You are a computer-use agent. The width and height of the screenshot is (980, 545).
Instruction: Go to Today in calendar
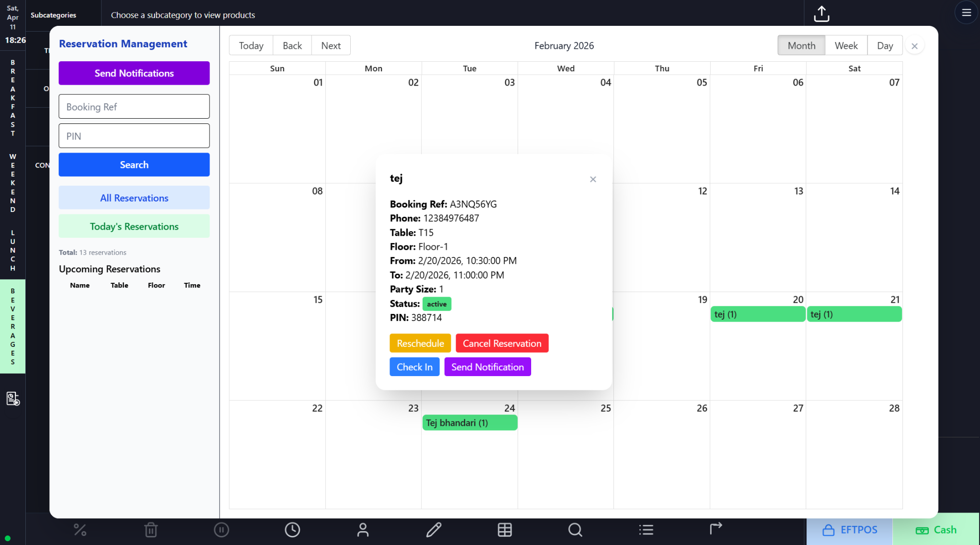[x=251, y=45]
